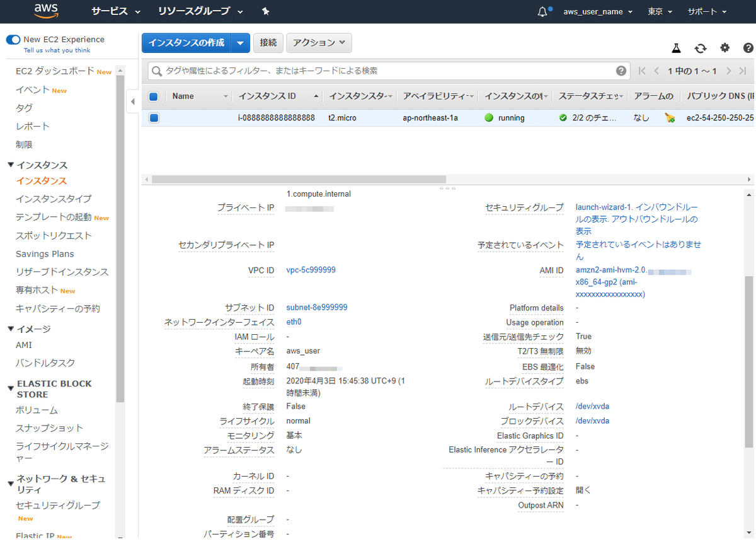Viewport: 756px width, 541px height.
Task: Open スポットリクエスト in the sidebar
Action: click(x=54, y=236)
